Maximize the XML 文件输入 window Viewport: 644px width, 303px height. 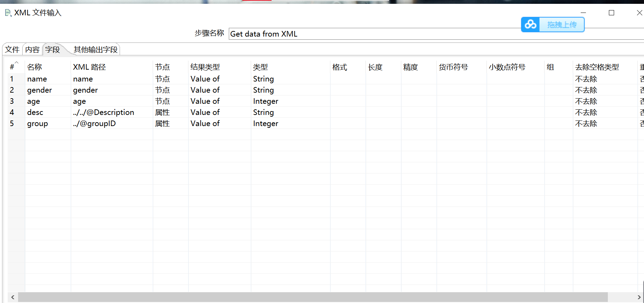(611, 13)
